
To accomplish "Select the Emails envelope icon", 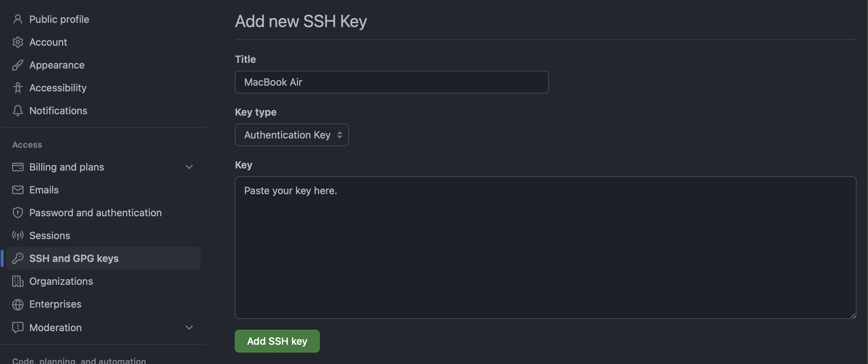I will (18, 189).
